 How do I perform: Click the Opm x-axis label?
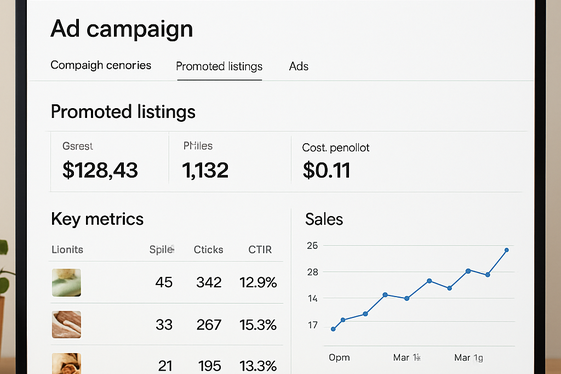(x=339, y=358)
